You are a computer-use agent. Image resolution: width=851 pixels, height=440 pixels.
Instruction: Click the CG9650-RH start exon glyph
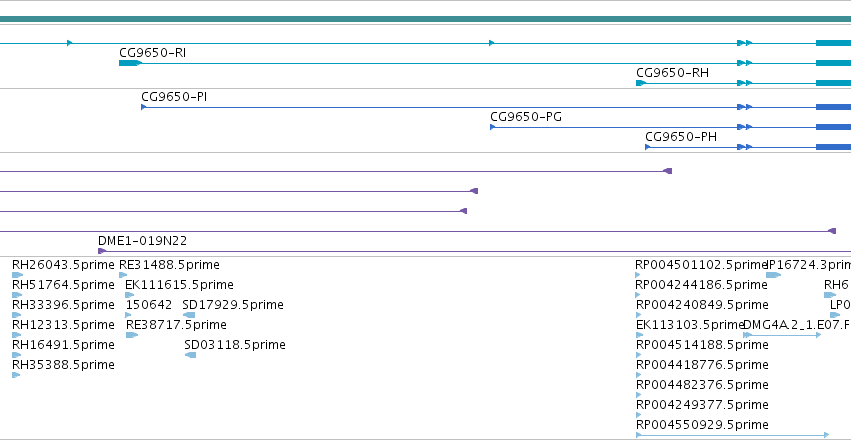640,83
